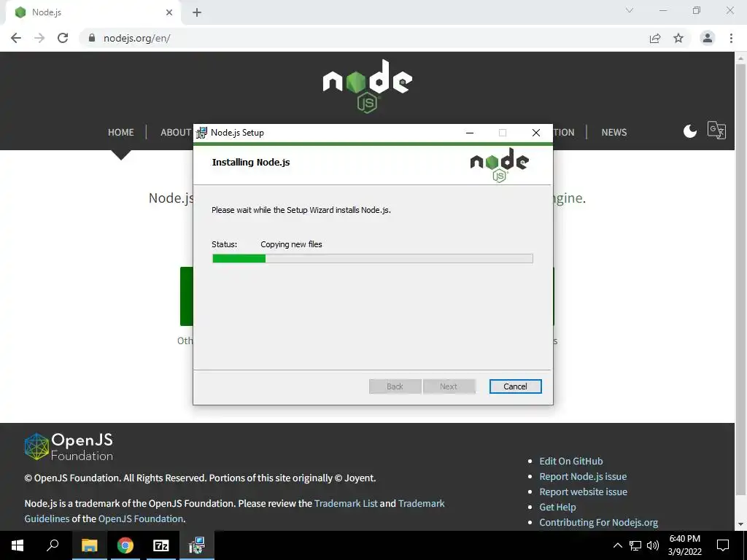Share this page via the share icon
747x560 pixels.
pyautogui.click(x=655, y=38)
